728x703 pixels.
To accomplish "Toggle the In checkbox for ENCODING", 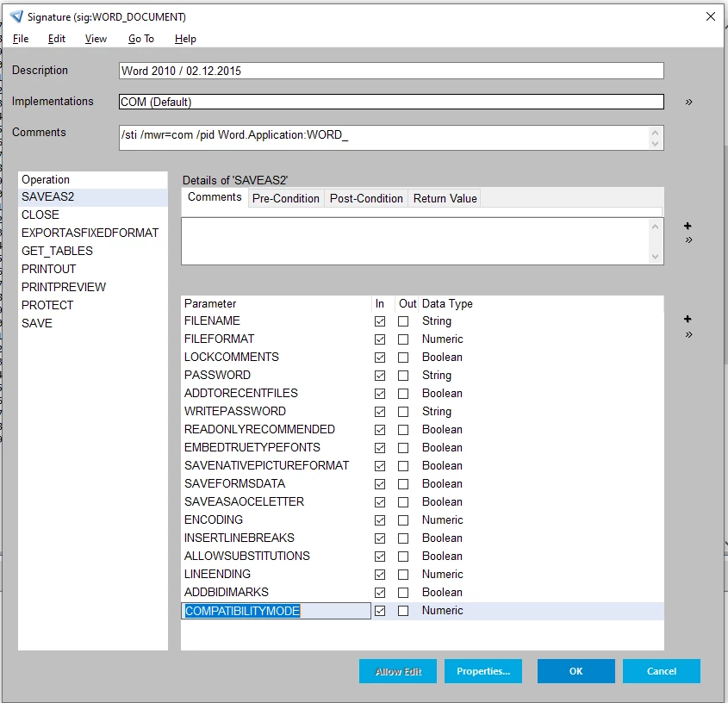I will tap(380, 520).
